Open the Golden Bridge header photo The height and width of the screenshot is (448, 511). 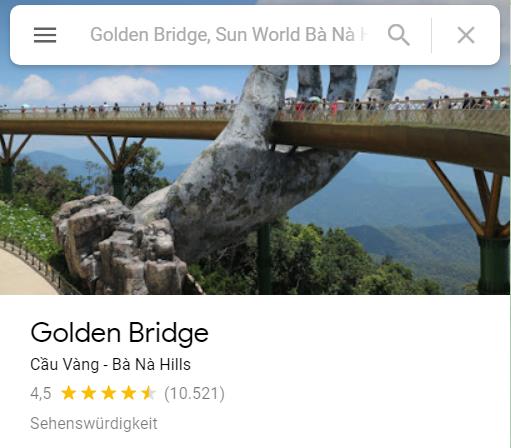tap(255, 180)
